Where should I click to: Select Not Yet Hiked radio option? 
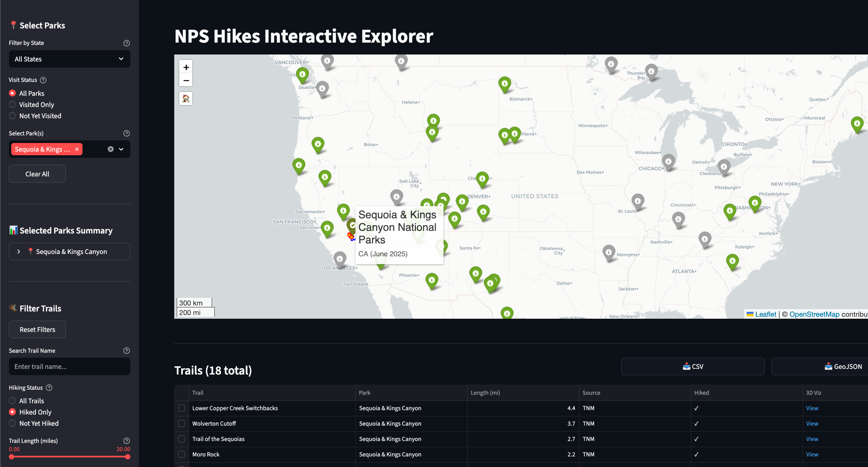click(13, 423)
